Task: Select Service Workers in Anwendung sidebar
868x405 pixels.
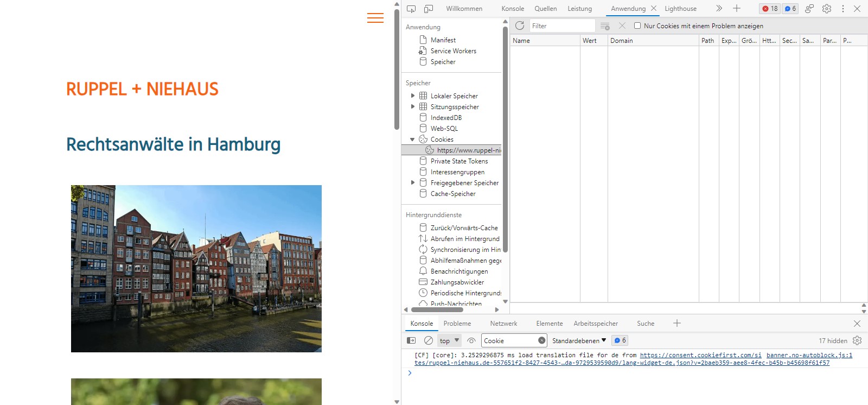Action: click(x=453, y=51)
